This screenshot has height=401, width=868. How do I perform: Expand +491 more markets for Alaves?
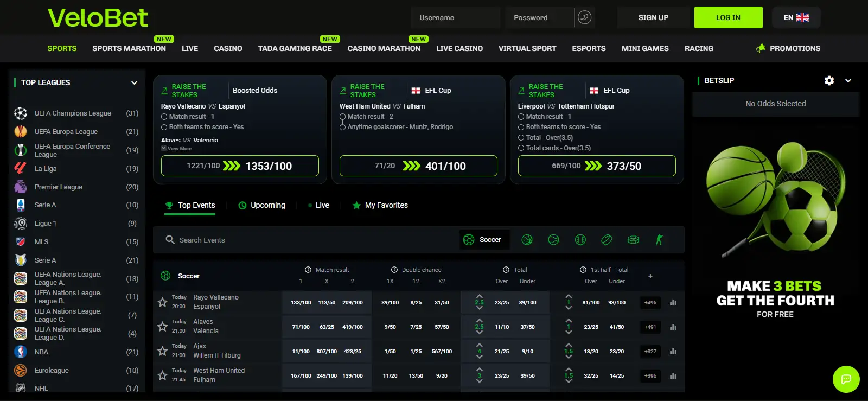[x=650, y=327]
